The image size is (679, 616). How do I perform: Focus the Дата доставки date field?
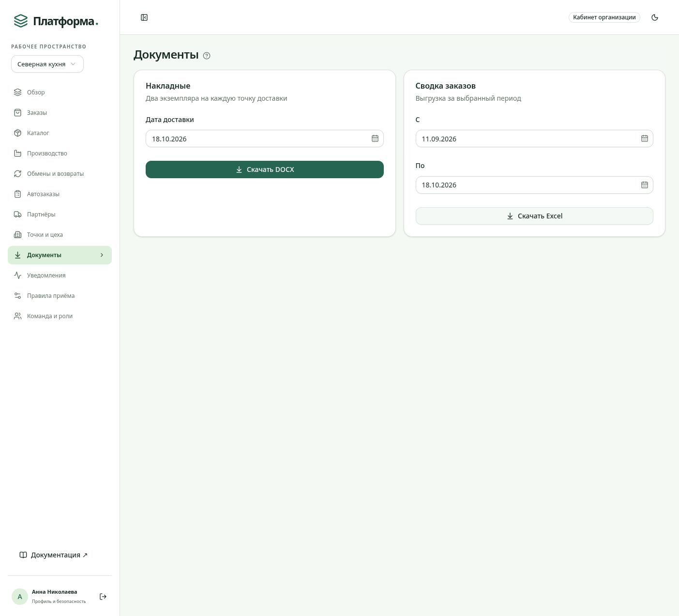click(265, 139)
